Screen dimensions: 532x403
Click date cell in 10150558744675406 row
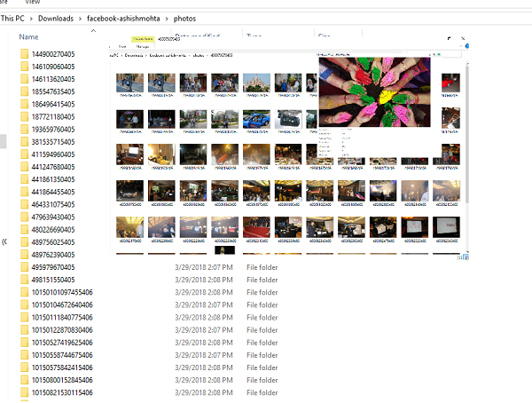[x=204, y=355]
